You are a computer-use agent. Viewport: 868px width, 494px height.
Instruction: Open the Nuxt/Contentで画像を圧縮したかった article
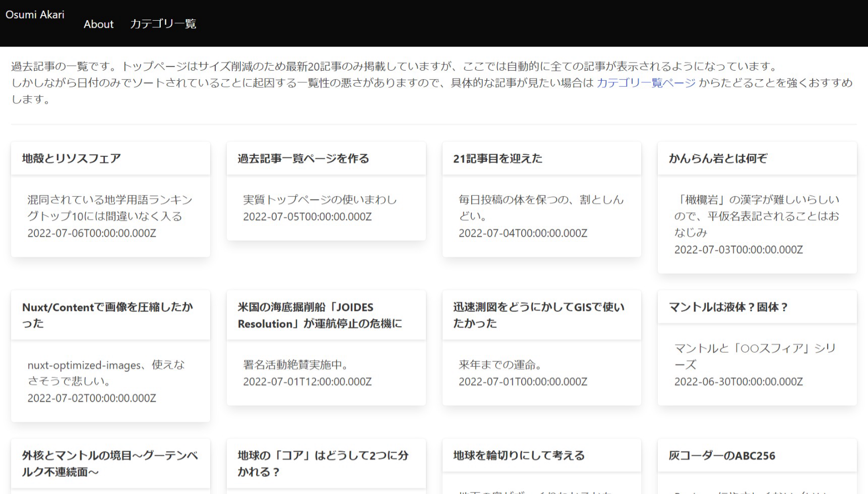(108, 315)
